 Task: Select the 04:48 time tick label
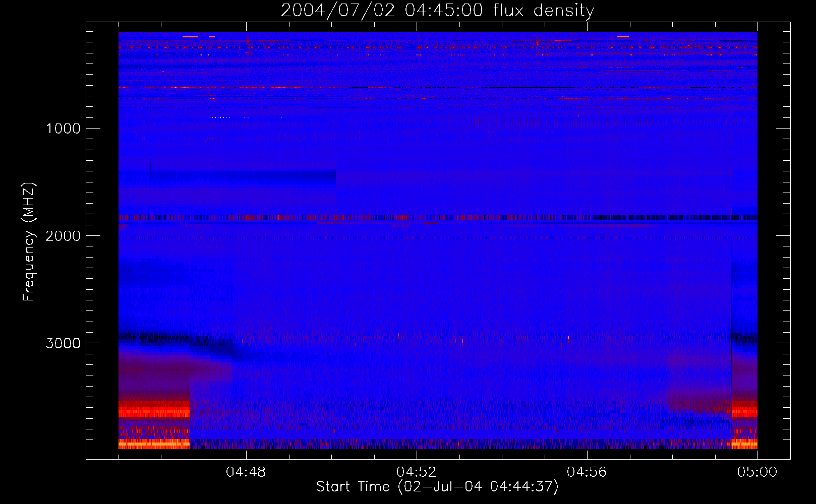pos(246,472)
